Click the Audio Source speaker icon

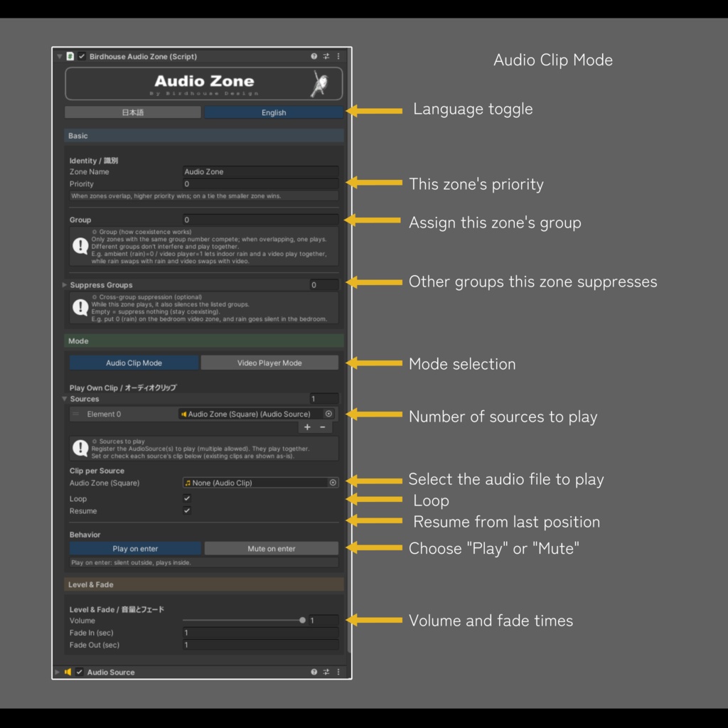[68, 672]
